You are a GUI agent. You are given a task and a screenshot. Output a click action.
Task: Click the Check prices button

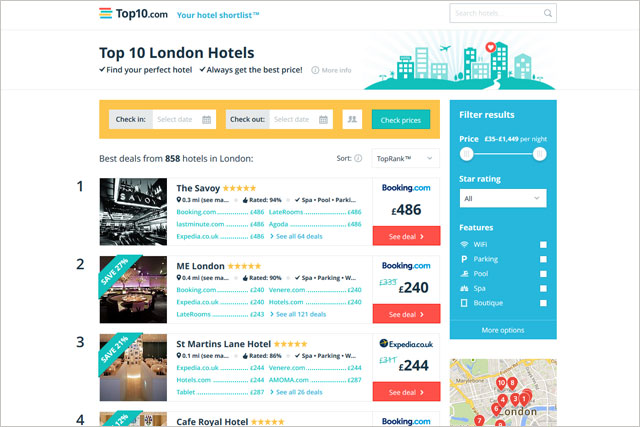click(401, 120)
